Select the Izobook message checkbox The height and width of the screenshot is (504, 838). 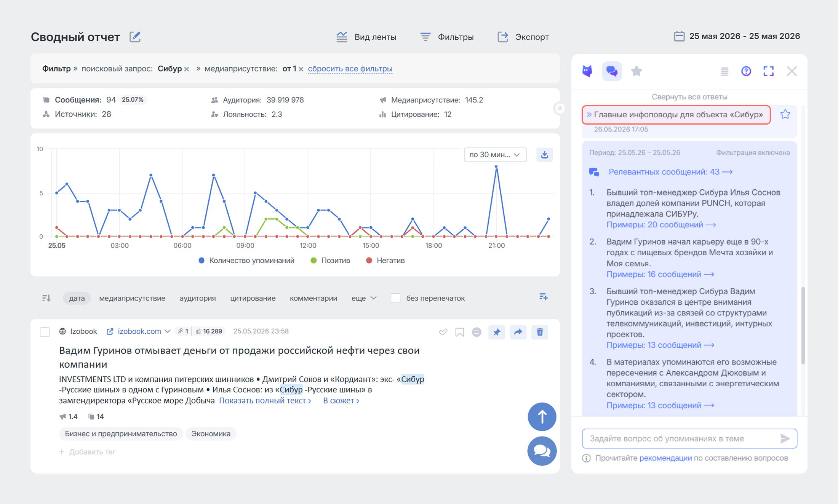coord(45,332)
